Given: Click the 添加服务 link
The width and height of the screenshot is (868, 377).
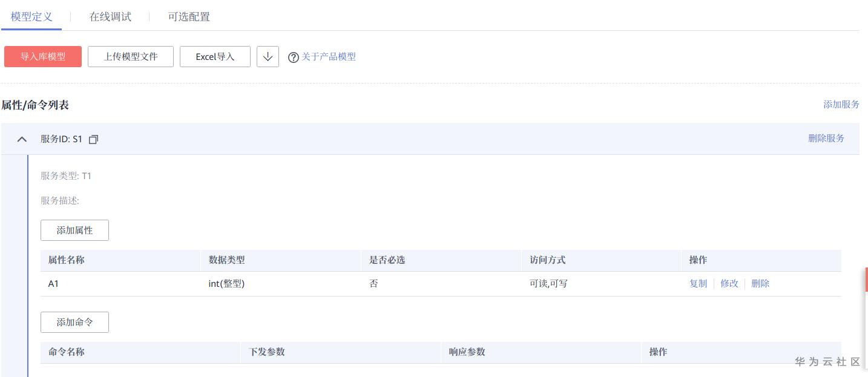Looking at the screenshot, I should tap(841, 104).
